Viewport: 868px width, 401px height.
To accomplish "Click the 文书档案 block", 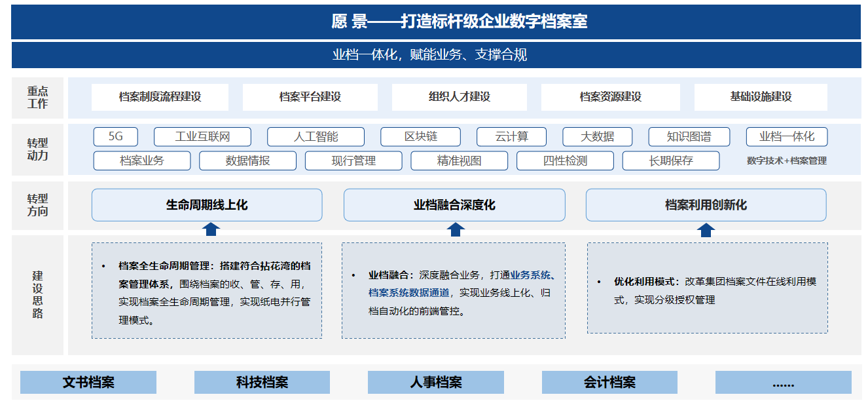I will [88, 383].
